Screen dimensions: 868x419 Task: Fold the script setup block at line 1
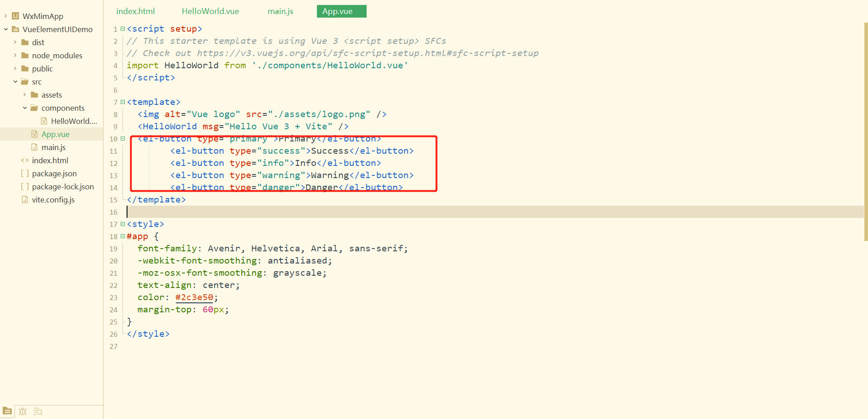123,28
